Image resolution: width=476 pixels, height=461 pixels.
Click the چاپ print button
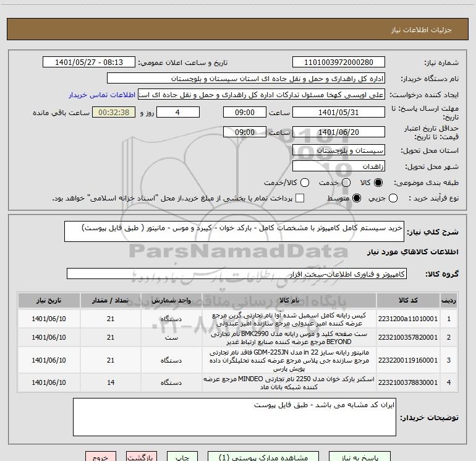click(182, 457)
